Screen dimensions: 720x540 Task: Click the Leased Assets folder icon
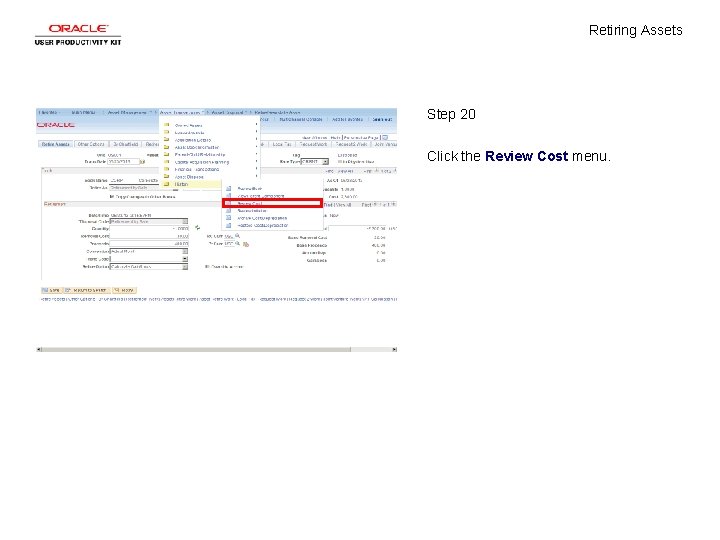(x=167, y=132)
